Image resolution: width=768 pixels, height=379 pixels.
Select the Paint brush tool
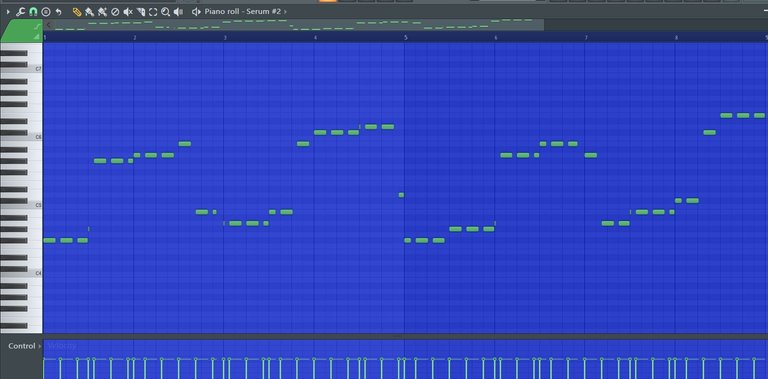89,11
